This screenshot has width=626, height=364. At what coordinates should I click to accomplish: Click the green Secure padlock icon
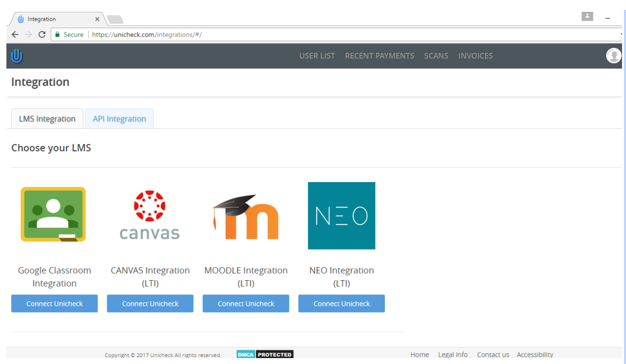click(58, 35)
